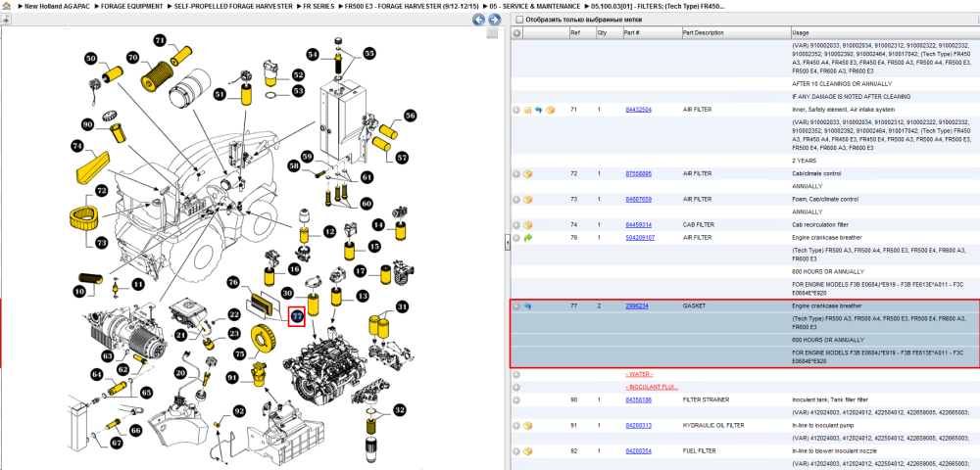Select callout 75 in the diagram

click(x=239, y=353)
